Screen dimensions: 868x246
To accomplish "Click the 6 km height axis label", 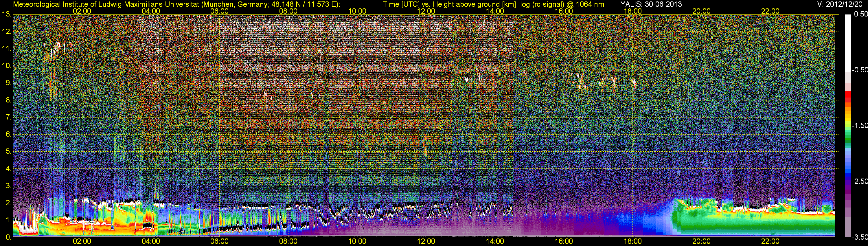I will pos(8,135).
